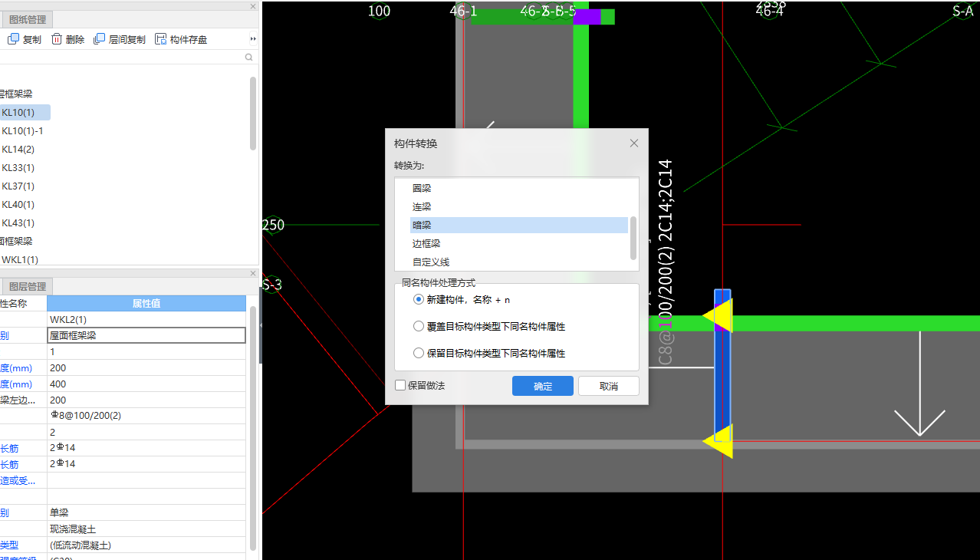The image size is (980, 560).
Task: Click the WKL2(1) name value cell
Action: [x=146, y=319]
